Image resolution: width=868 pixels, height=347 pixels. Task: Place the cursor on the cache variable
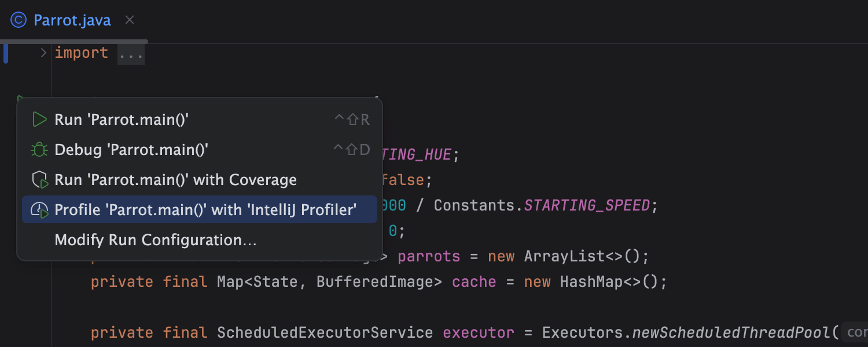coord(473,281)
